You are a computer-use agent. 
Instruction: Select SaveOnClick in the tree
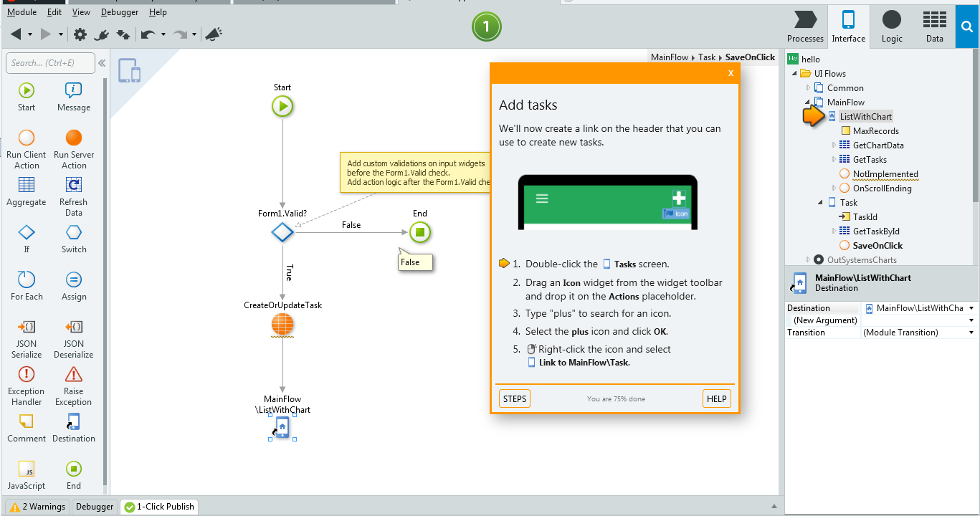[877, 246]
